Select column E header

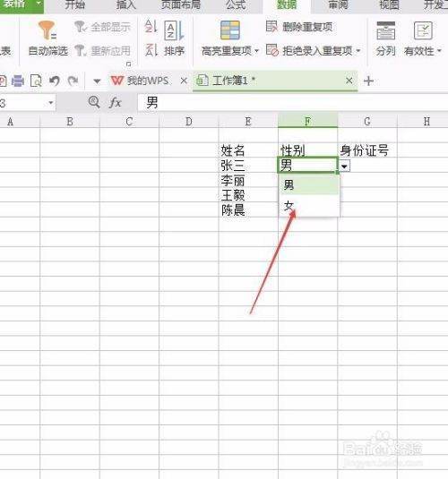[248, 121]
